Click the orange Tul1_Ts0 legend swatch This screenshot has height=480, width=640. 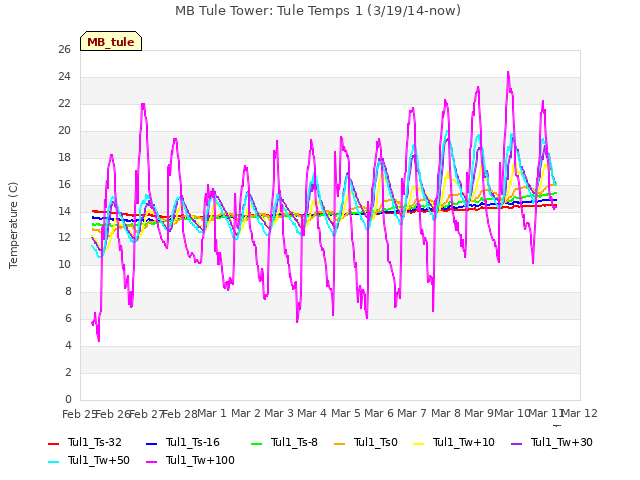pyautogui.click(x=340, y=444)
